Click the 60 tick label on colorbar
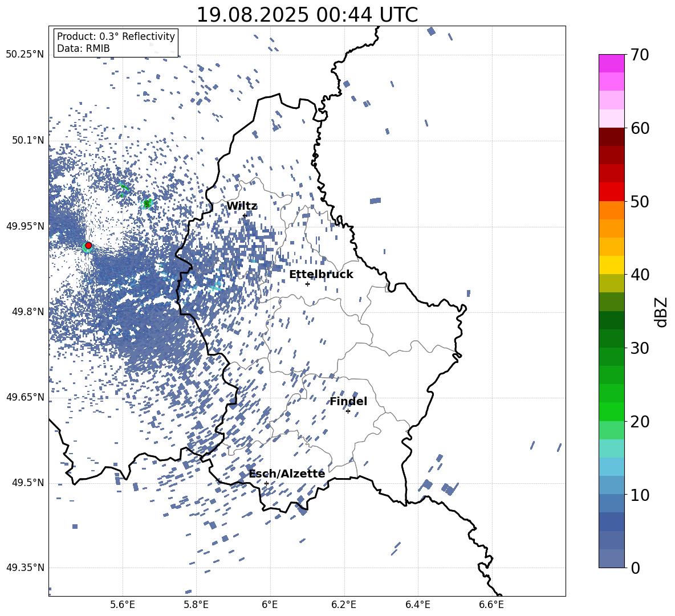The width and height of the screenshot is (675, 616). click(640, 128)
